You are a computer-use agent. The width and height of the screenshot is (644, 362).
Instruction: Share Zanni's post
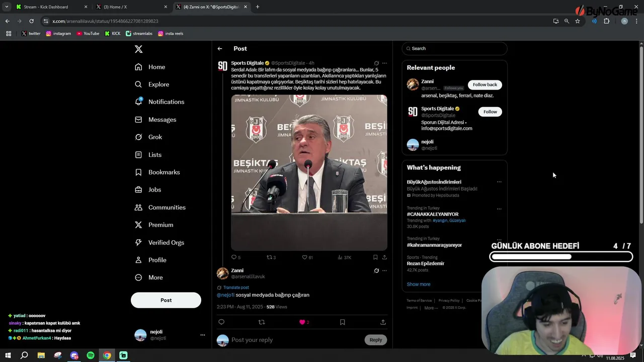[383, 322]
